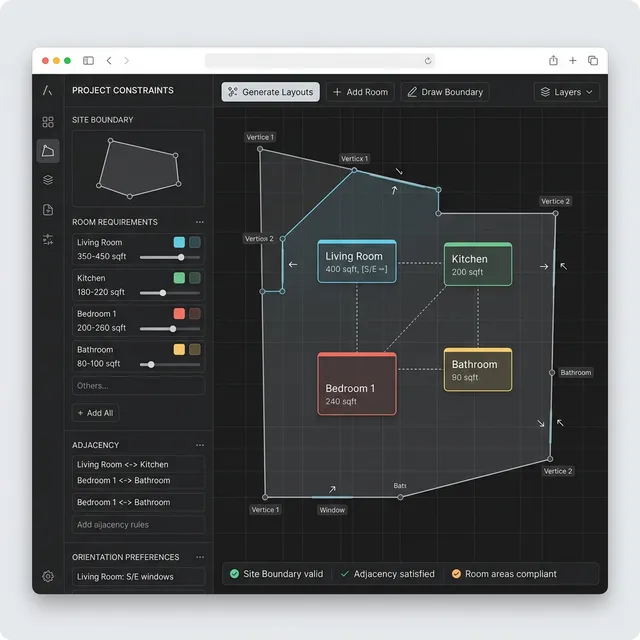Click Bedroom 1 red color swatch

pyautogui.click(x=179, y=313)
